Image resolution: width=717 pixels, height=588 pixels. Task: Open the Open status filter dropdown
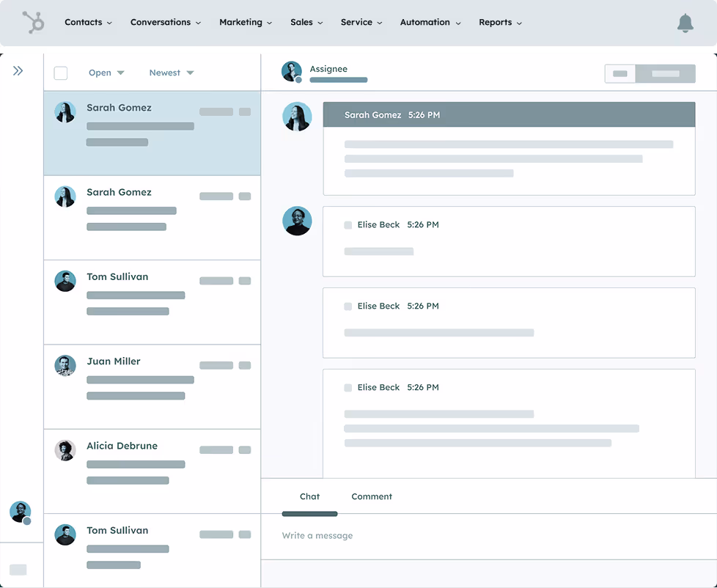tap(106, 73)
